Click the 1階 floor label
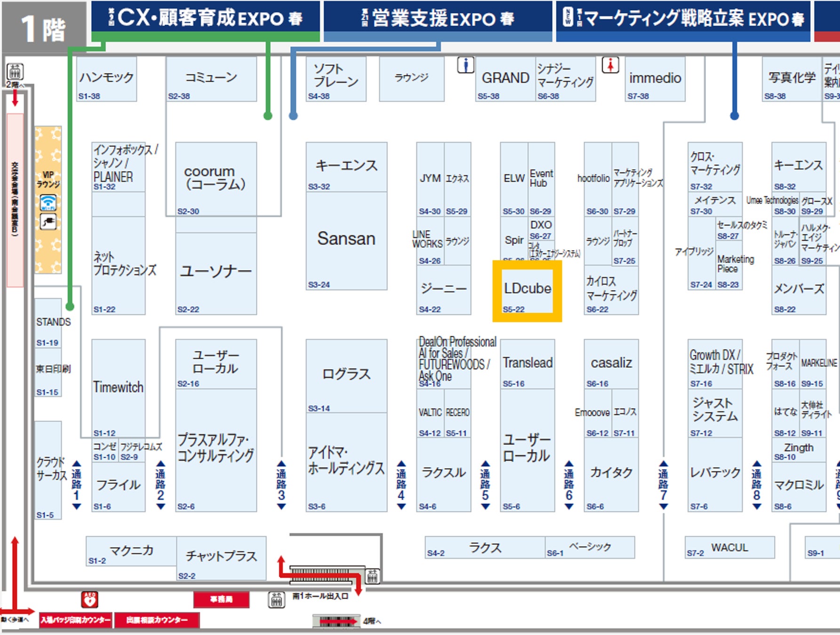Viewport: 840px width, 635px height. pyautogui.click(x=44, y=28)
